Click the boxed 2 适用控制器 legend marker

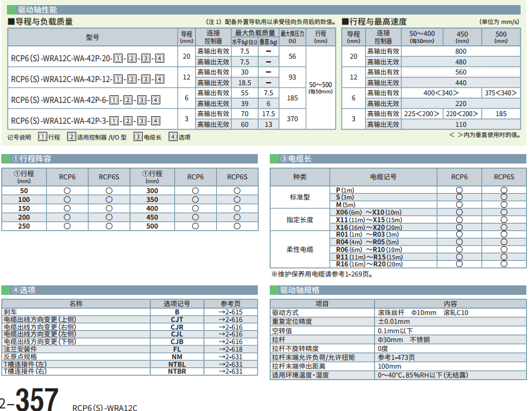coord(71,136)
